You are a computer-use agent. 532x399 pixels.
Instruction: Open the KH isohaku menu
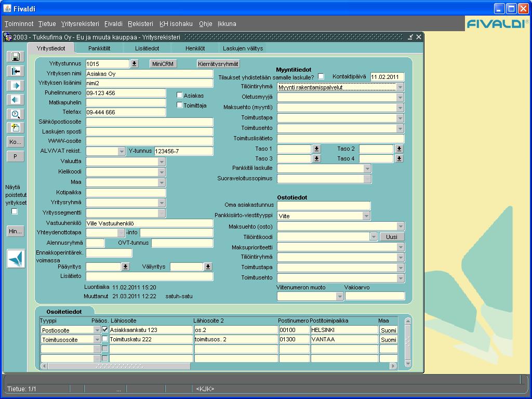[x=176, y=24]
